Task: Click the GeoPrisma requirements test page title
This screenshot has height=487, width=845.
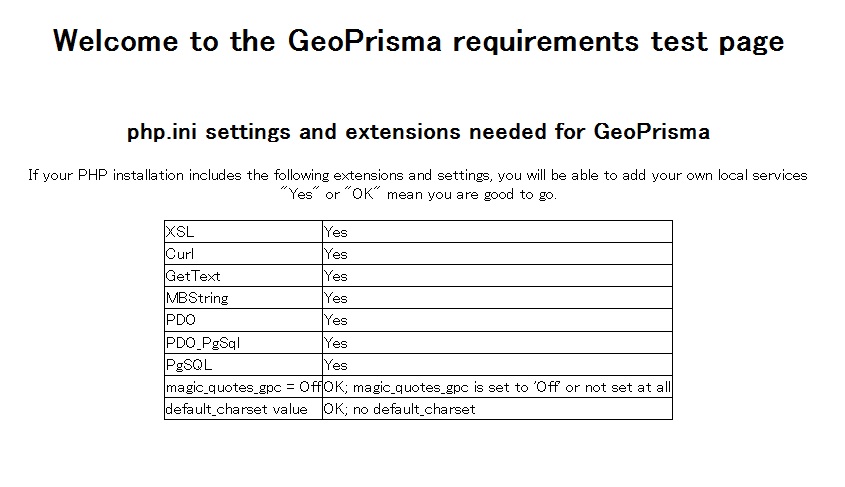Action: (x=418, y=41)
